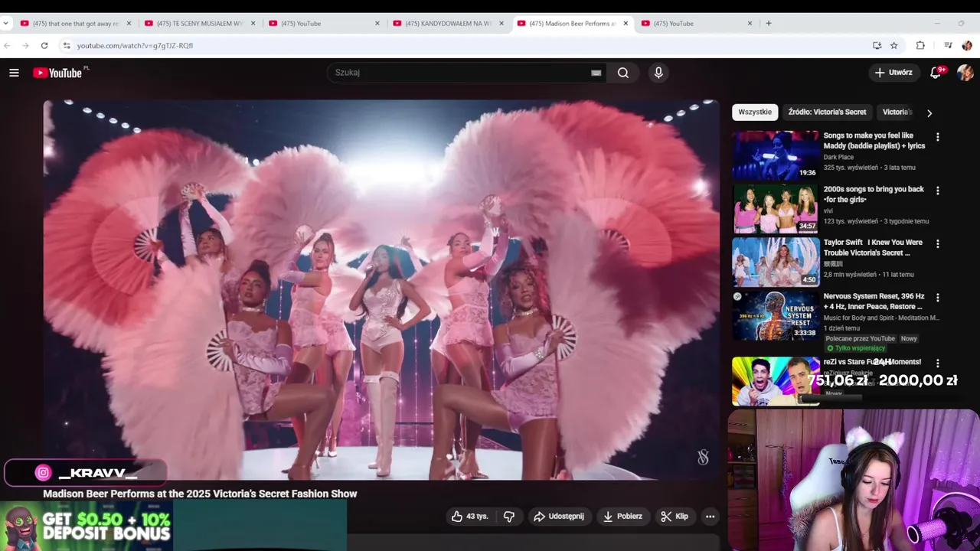Switch to 'that one that got away' tab
This screenshot has width=980, height=551.
[x=74, y=23]
